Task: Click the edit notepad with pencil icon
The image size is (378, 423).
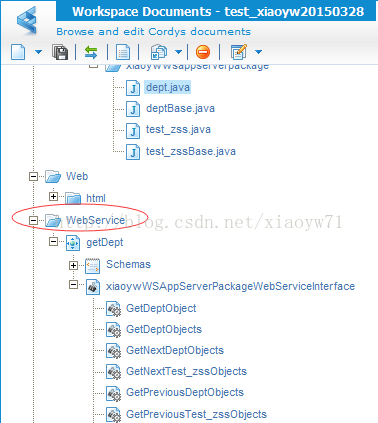Action: tap(239, 52)
